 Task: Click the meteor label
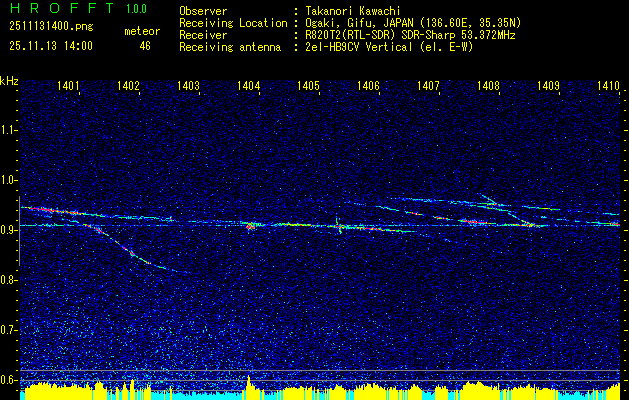pyautogui.click(x=142, y=31)
